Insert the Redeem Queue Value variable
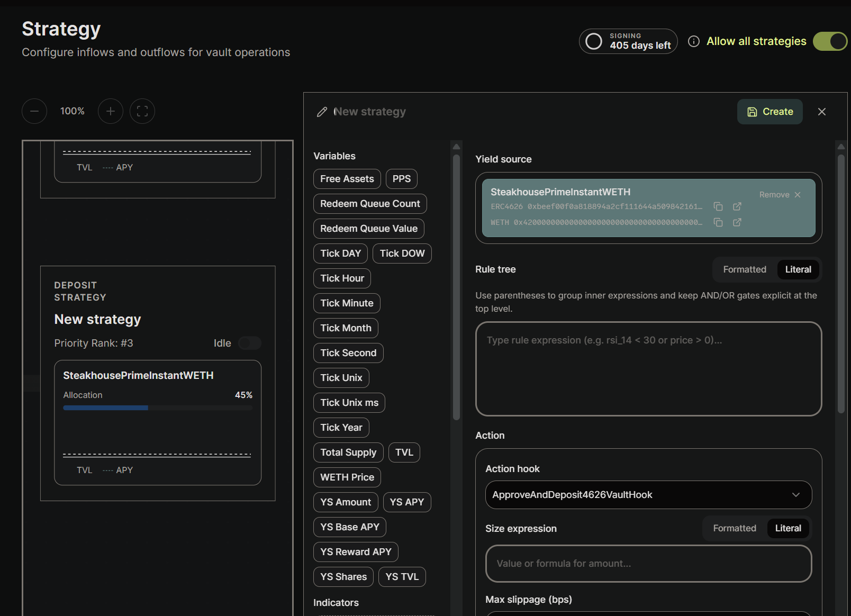Image resolution: width=851 pixels, height=616 pixels. [369, 229]
